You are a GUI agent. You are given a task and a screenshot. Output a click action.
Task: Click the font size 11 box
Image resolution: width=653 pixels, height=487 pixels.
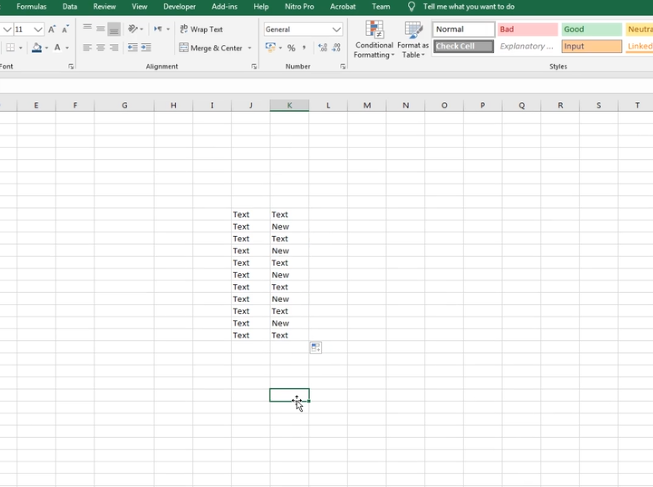coord(22,29)
